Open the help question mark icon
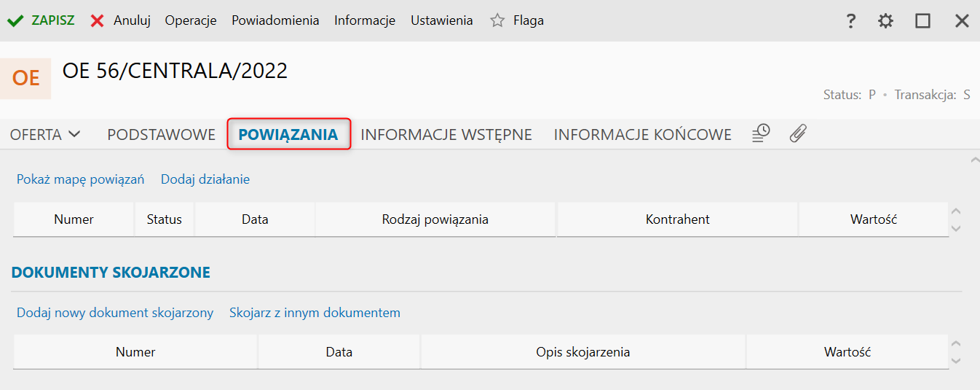The height and width of the screenshot is (390, 980). [850, 21]
